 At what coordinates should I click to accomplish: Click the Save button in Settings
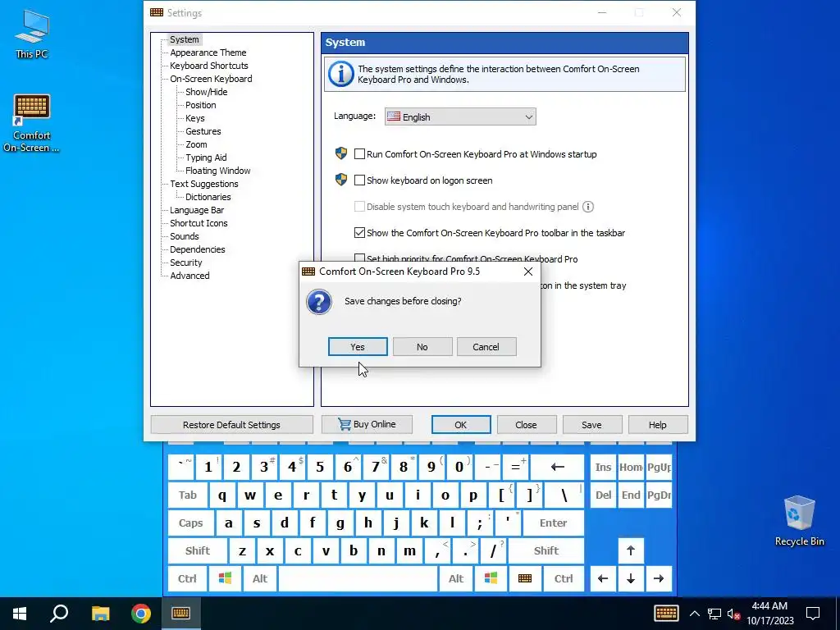click(592, 425)
